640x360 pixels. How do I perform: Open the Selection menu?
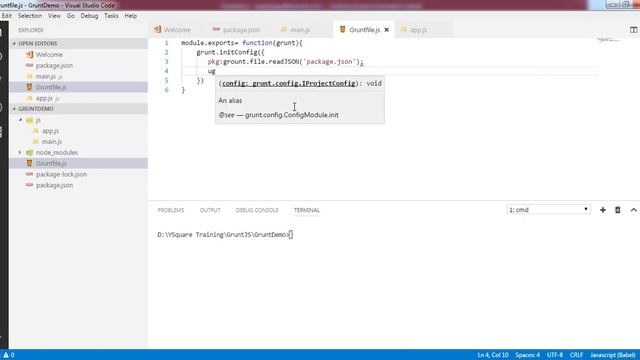(30, 16)
